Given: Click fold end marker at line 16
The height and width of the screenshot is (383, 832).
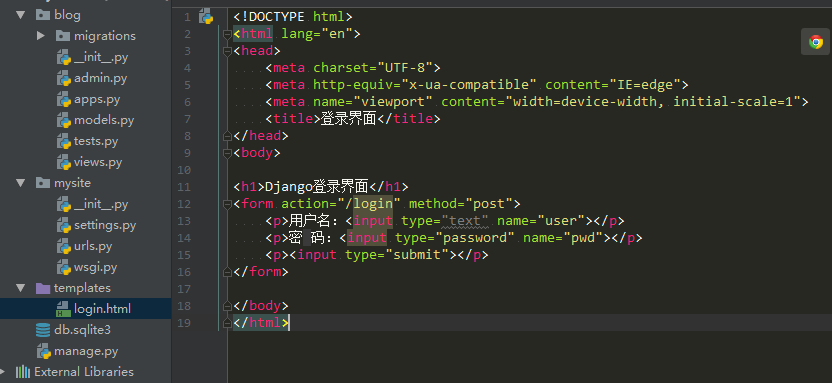Looking at the screenshot, I should [x=228, y=272].
